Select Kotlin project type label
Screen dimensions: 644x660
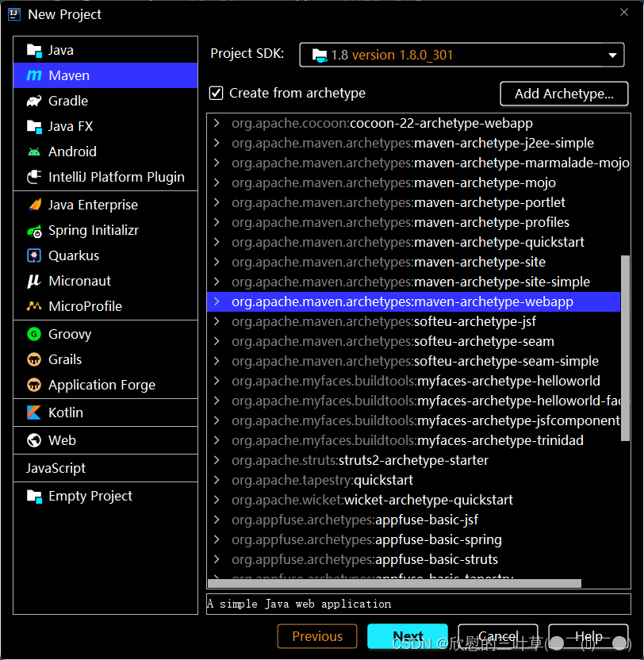click(66, 412)
